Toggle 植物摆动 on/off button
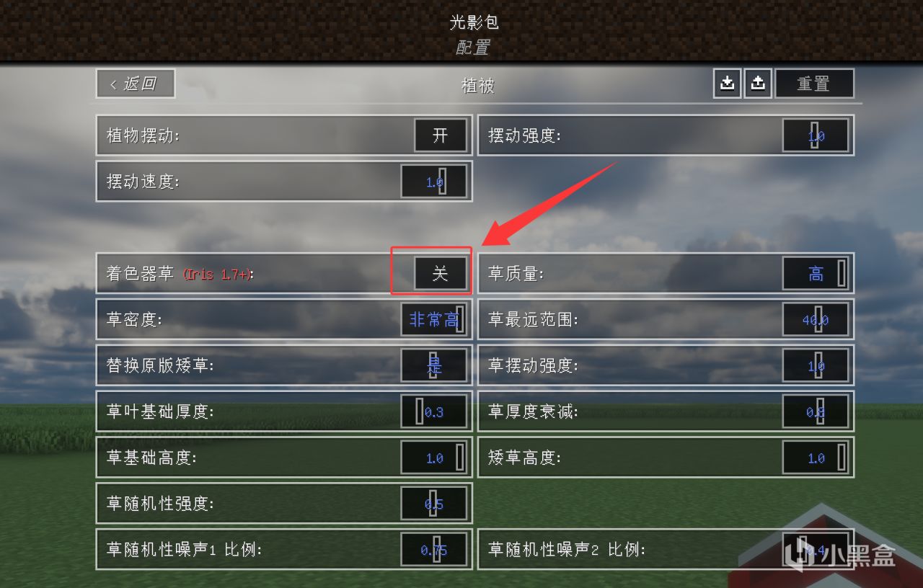The width and height of the screenshot is (923, 588). (x=441, y=135)
